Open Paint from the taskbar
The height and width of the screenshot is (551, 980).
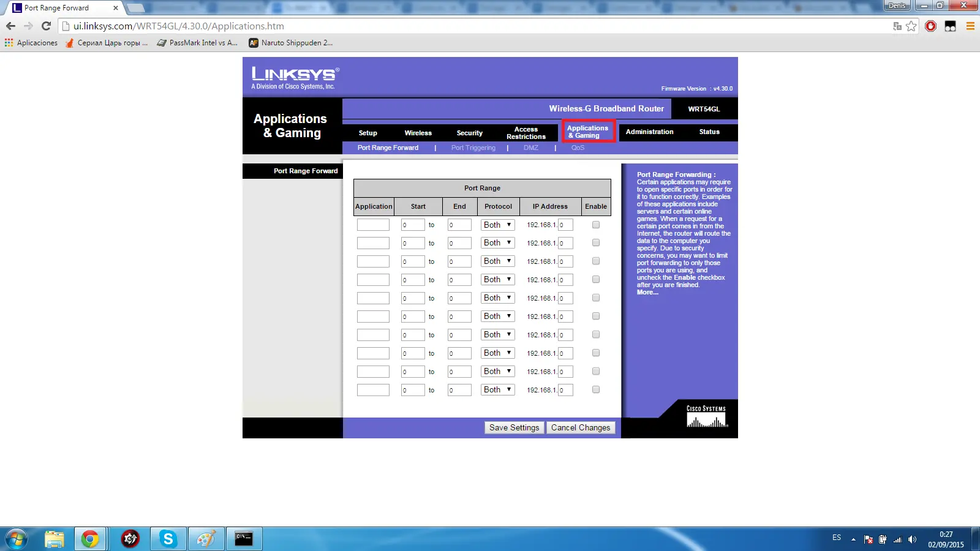click(x=206, y=539)
